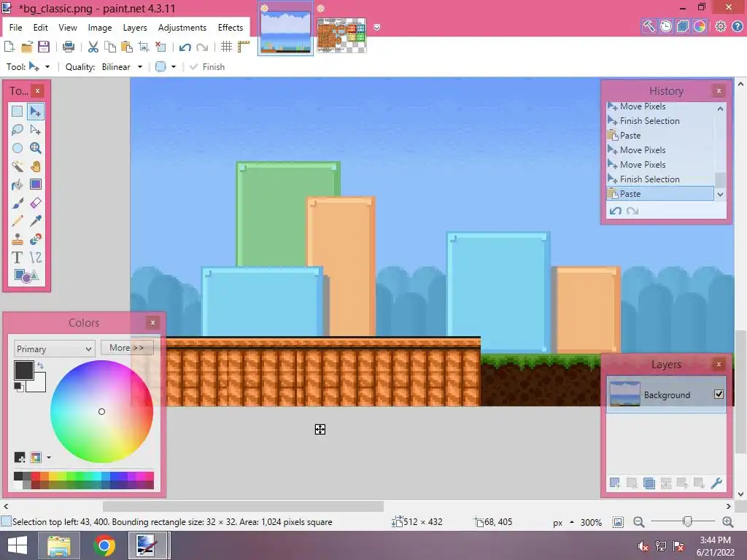Select the Magic Wand tool

click(x=18, y=166)
